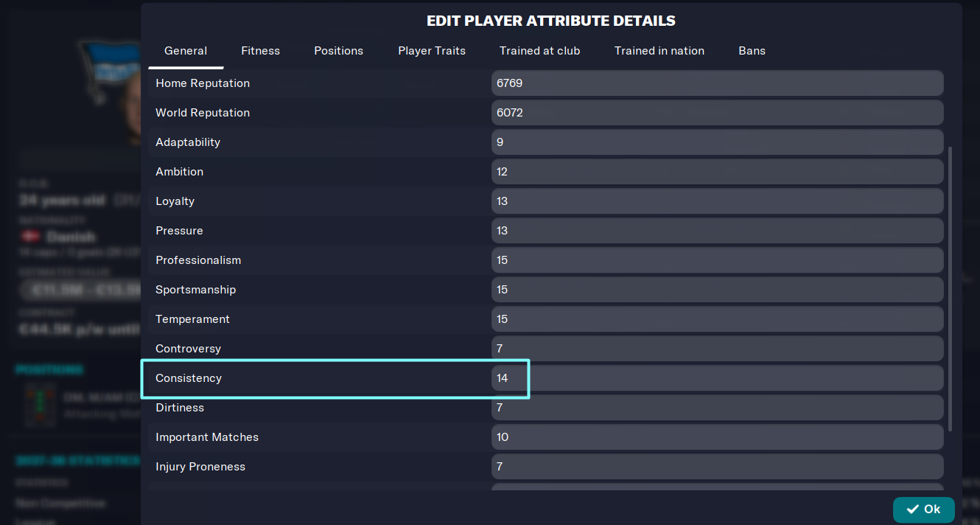The image size is (980, 525).
Task: Click the Ok checkmark button
Action: (923, 510)
